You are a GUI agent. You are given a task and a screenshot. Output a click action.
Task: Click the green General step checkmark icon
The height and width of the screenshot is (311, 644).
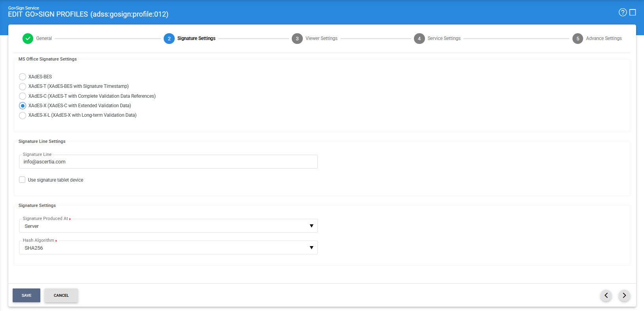click(x=28, y=38)
